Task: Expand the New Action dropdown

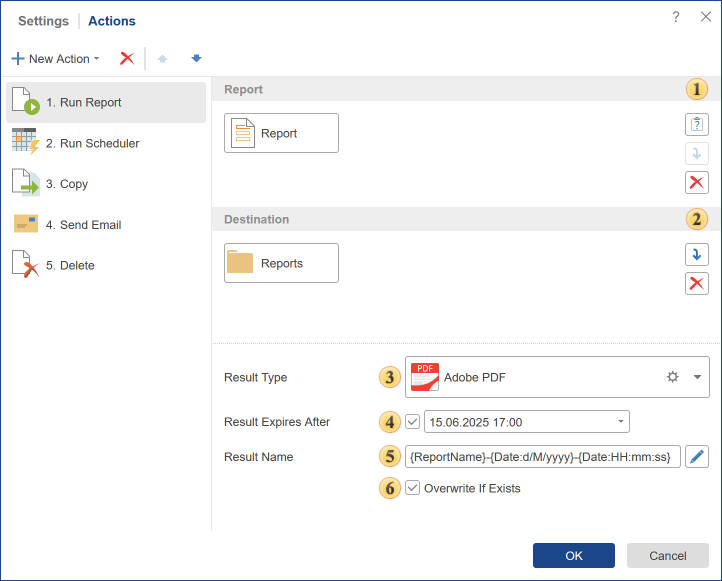Action: coord(57,59)
